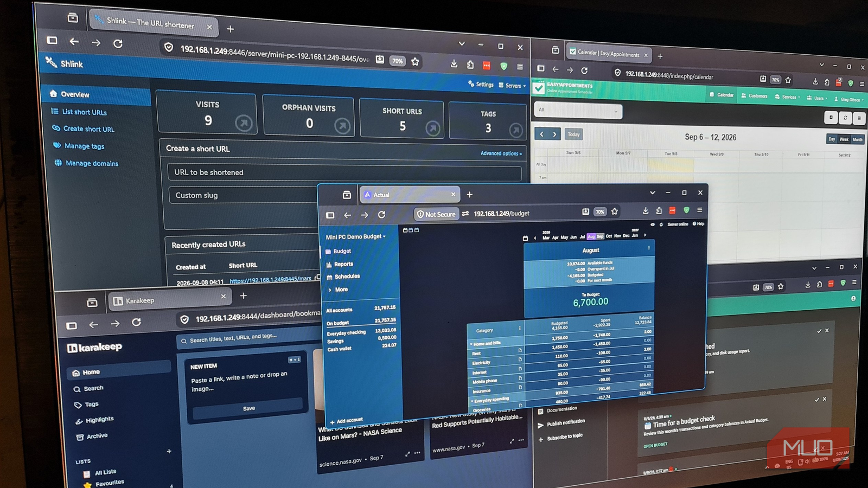
Task: Toggle the privacy eye icon in Actual
Action: coord(653,224)
